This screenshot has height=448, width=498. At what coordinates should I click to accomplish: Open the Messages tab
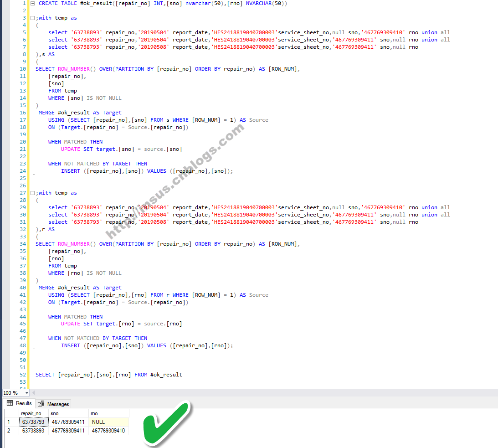pyautogui.click(x=54, y=404)
